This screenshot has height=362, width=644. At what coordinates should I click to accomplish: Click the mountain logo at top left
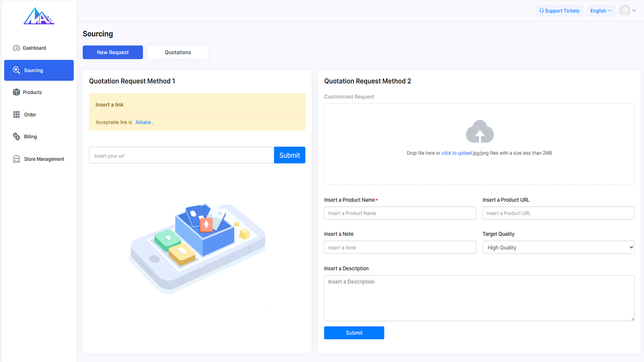pos(39,16)
